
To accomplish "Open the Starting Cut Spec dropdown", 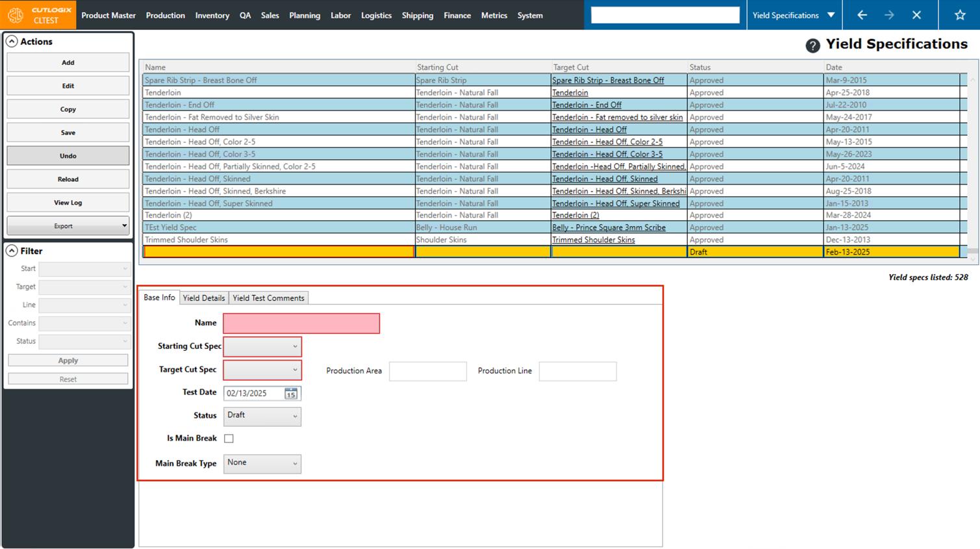I will (262, 346).
